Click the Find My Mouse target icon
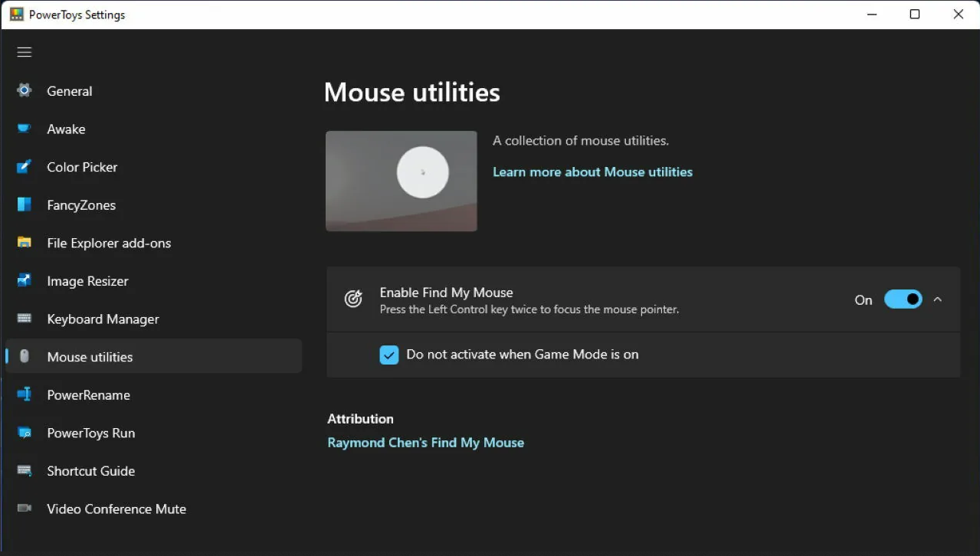980x556 pixels. click(353, 299)
